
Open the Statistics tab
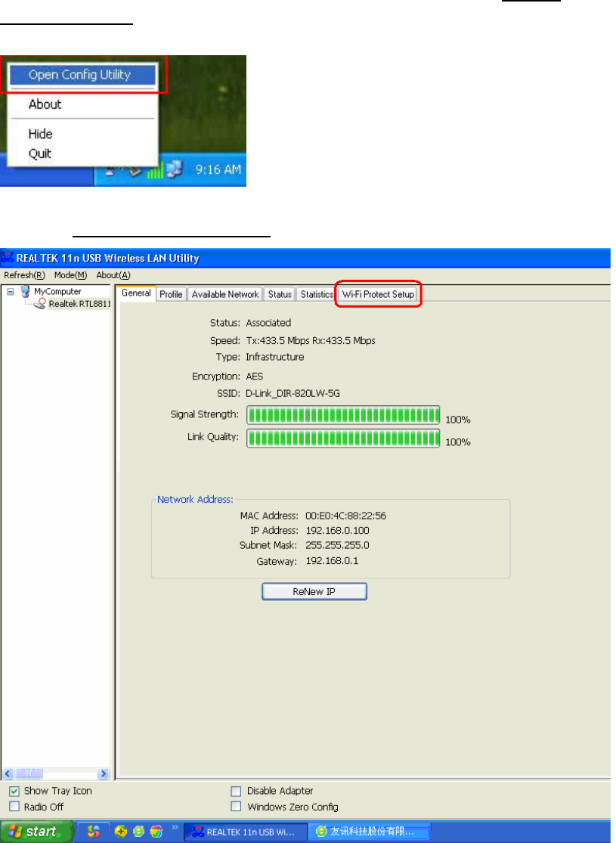[317, 294]
